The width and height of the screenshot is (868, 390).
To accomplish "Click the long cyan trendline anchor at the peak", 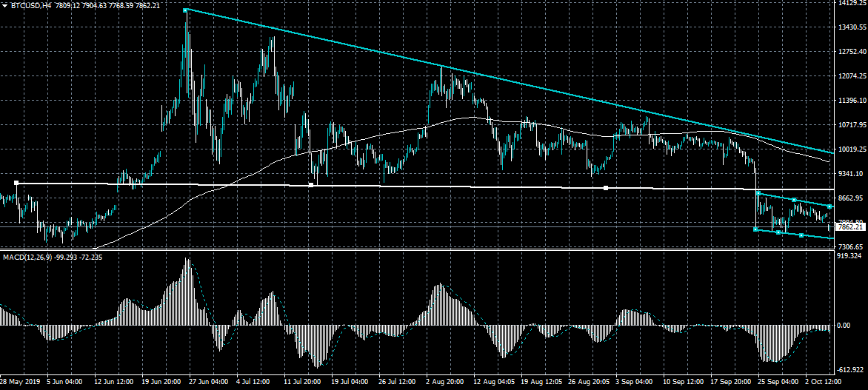I will pos(186,10).
